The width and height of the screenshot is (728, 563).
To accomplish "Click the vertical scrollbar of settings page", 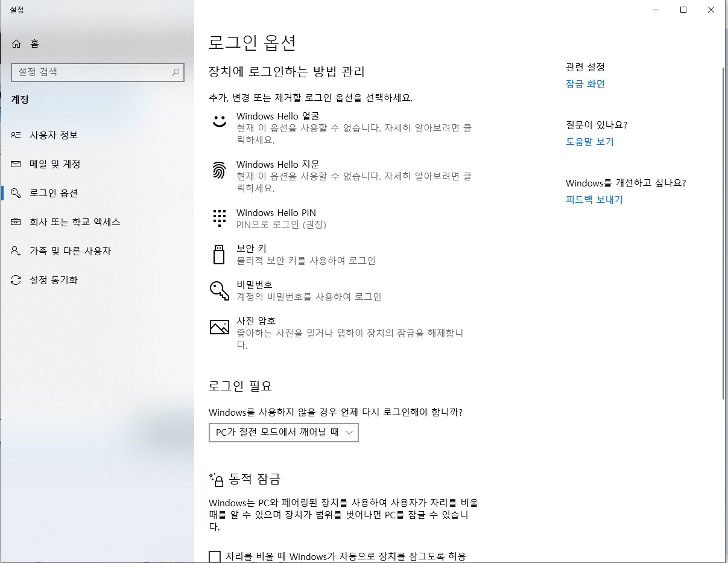I will point(724,232).
